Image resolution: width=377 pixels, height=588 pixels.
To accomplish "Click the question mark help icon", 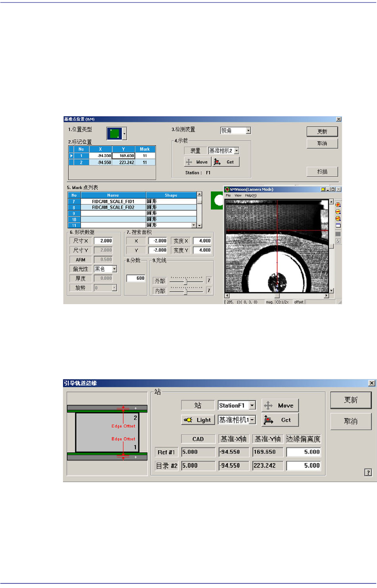I will [368, 473].
